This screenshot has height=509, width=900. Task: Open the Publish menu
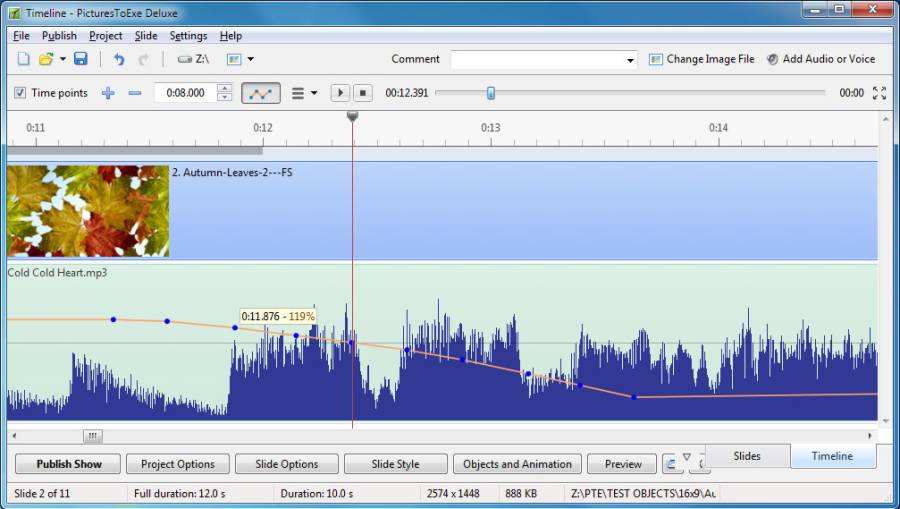pyautogui.click(x=59, y=36)
